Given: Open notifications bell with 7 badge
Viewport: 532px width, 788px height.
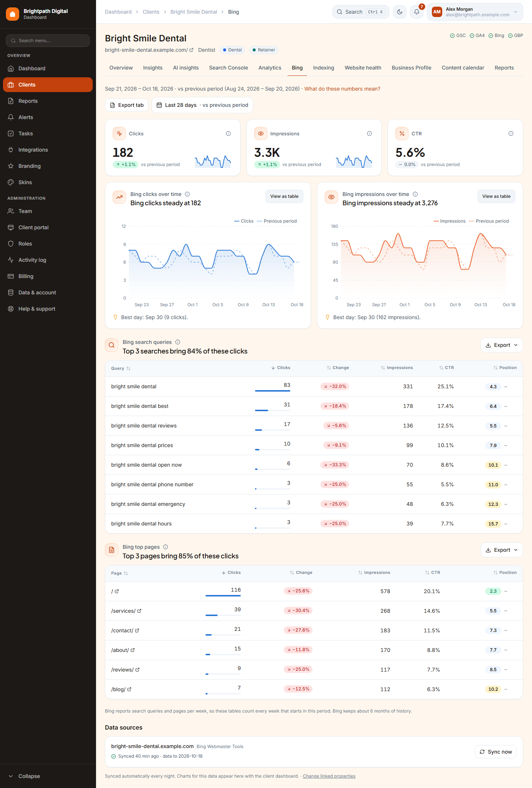Looking at the screenshot, I should 417,12.
